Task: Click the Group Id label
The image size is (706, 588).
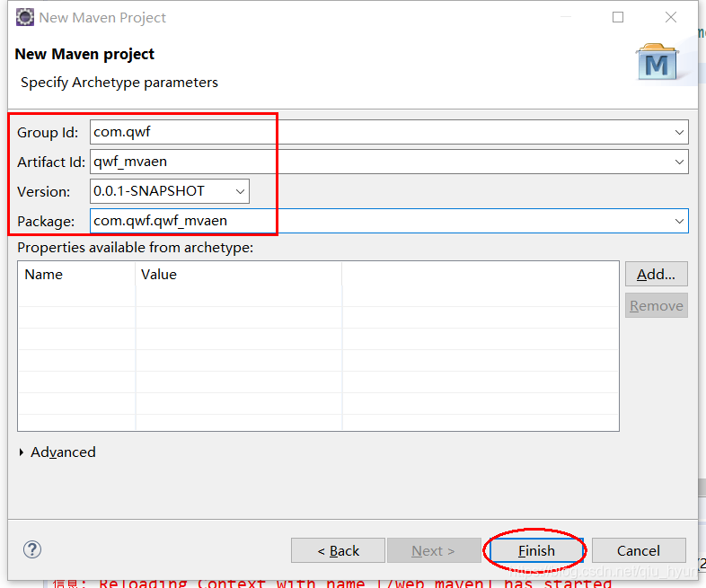Action: point(48,133)
